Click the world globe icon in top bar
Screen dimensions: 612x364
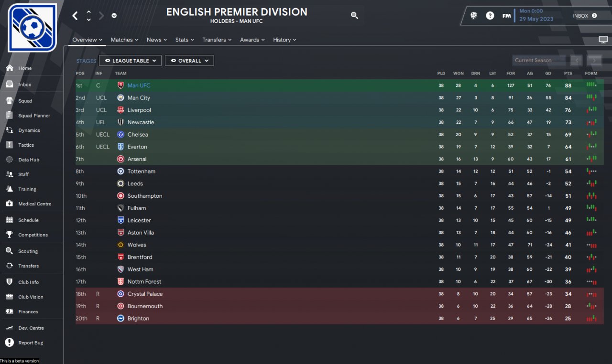click(473, 16)
